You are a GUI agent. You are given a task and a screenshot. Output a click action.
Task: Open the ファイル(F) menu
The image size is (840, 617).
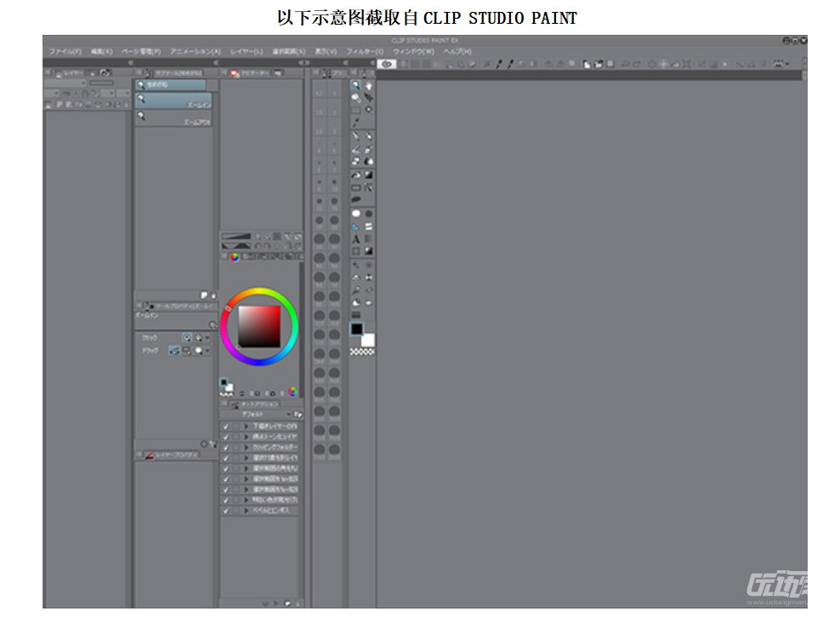click(65, 52)
